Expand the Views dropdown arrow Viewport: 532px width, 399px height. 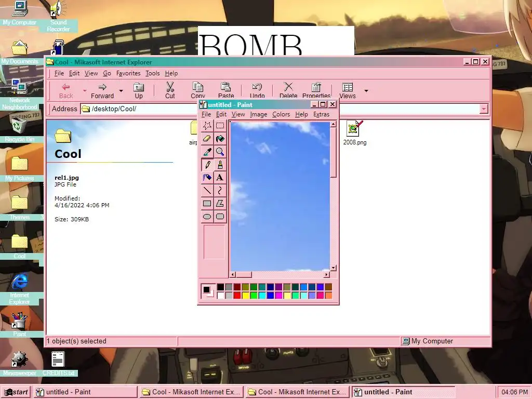[x=366, y=91]
